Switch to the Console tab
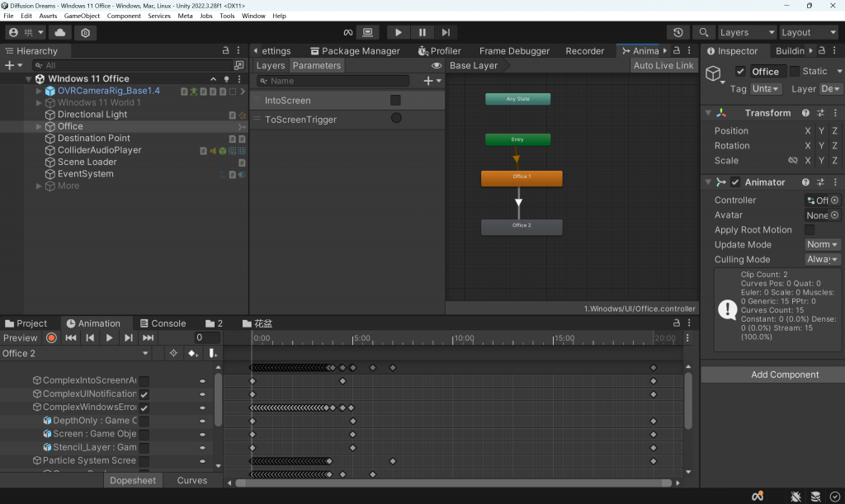The width and height of the screenshot is (845, 504). click(x=163, y=323)
